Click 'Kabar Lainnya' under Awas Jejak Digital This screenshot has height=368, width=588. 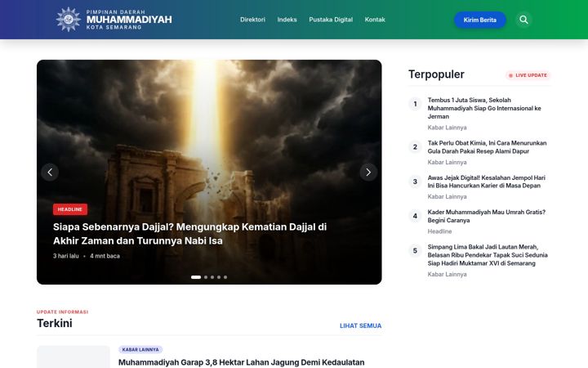[447, 197]
